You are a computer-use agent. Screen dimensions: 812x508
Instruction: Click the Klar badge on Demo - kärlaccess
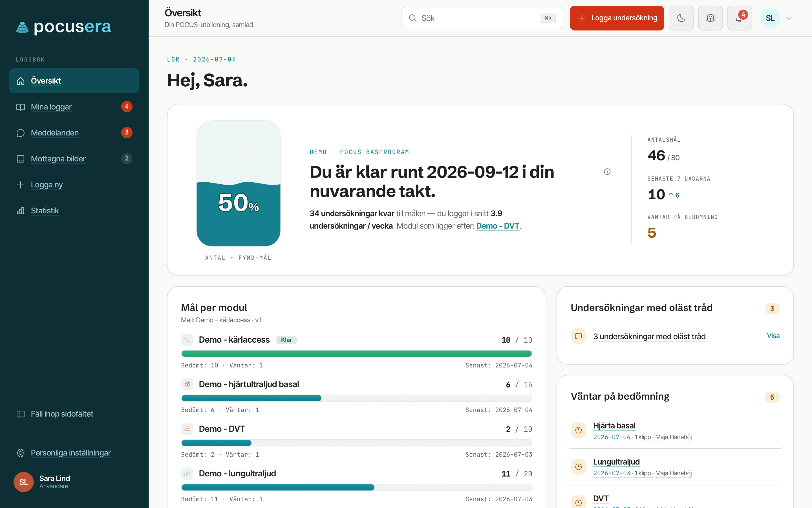pyautogui.click(x=286, y=340)
